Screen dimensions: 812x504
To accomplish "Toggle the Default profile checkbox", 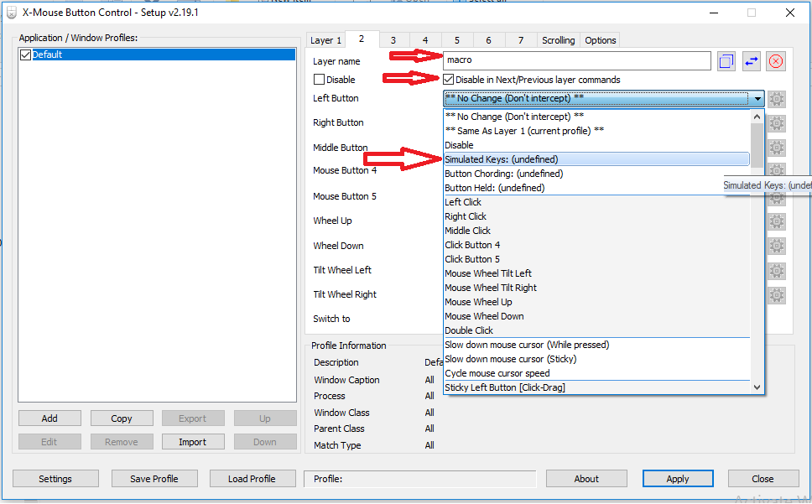I will click(x=25, y=55).
